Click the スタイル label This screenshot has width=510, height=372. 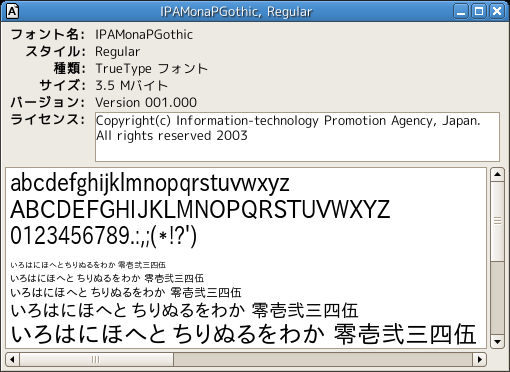(x=55, y=52)
